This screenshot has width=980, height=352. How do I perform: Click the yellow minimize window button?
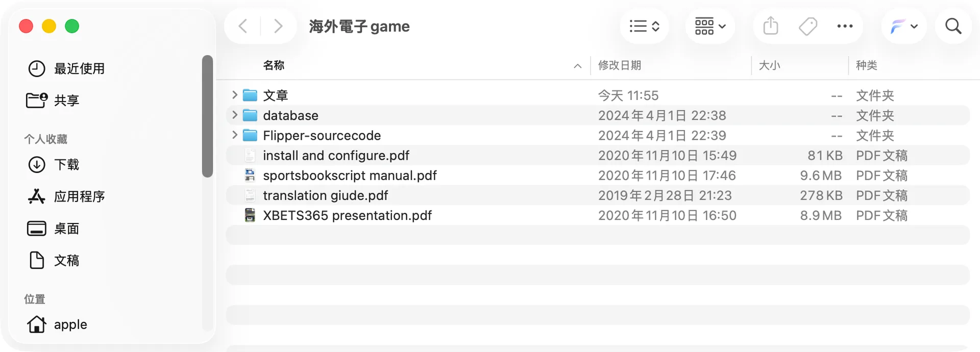pyautogui.click(x=49, y=26)
